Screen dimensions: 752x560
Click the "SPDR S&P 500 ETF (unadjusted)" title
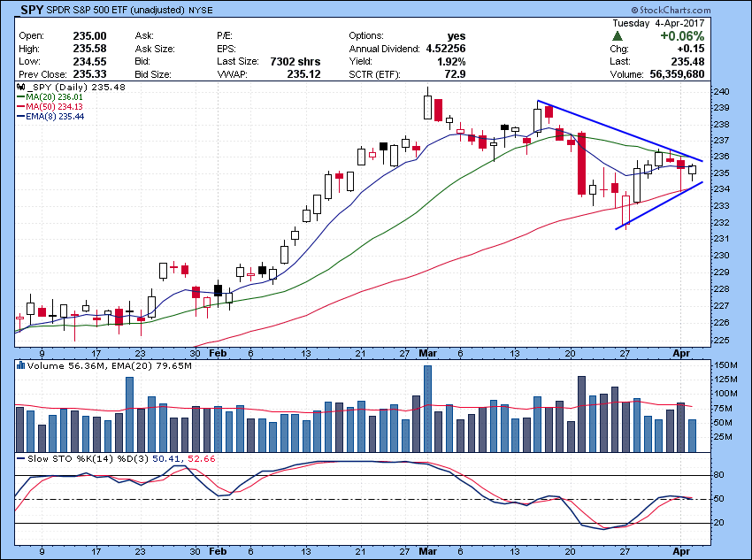click(116, 10)
